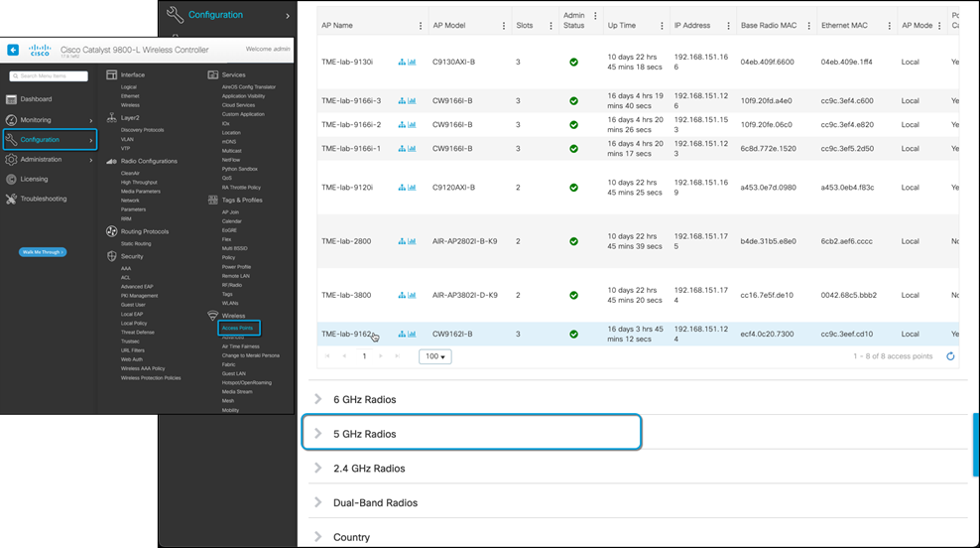Viewport: 980px width, 548px height.
Task: Open AP Name column options menu
Action: [x=421, y=26]
